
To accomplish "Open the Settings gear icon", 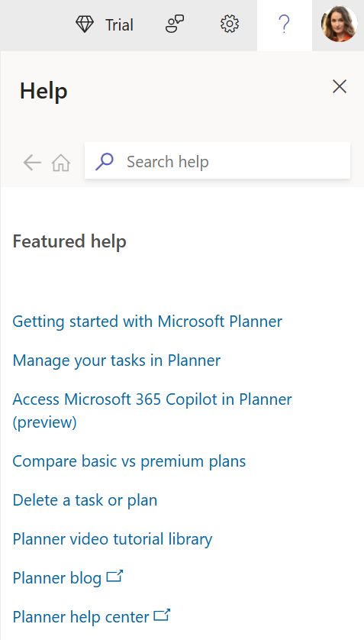I will 230,24.
